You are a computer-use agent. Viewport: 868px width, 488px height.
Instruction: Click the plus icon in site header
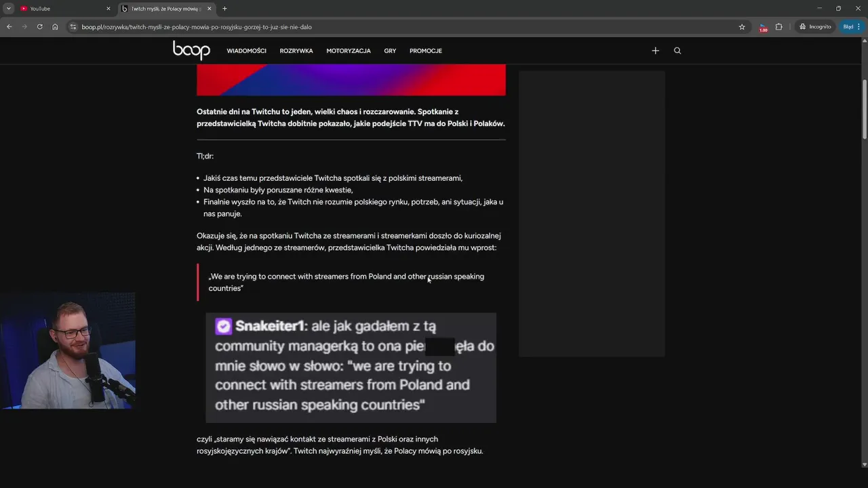coord(655,51)
